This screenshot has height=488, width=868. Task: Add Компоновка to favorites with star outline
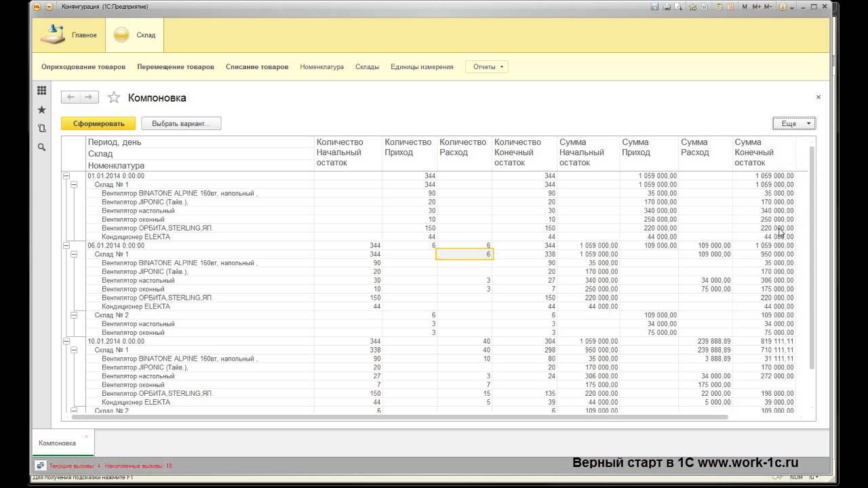click(x=114, y=98)
